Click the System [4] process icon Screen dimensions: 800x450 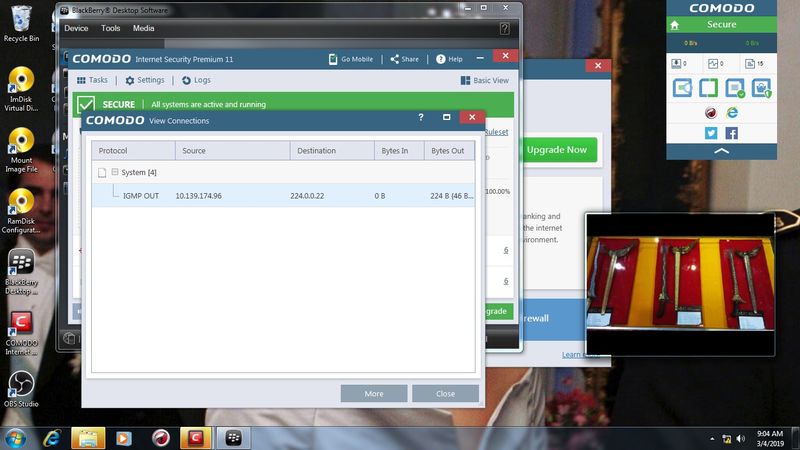(x=102, y=172)
